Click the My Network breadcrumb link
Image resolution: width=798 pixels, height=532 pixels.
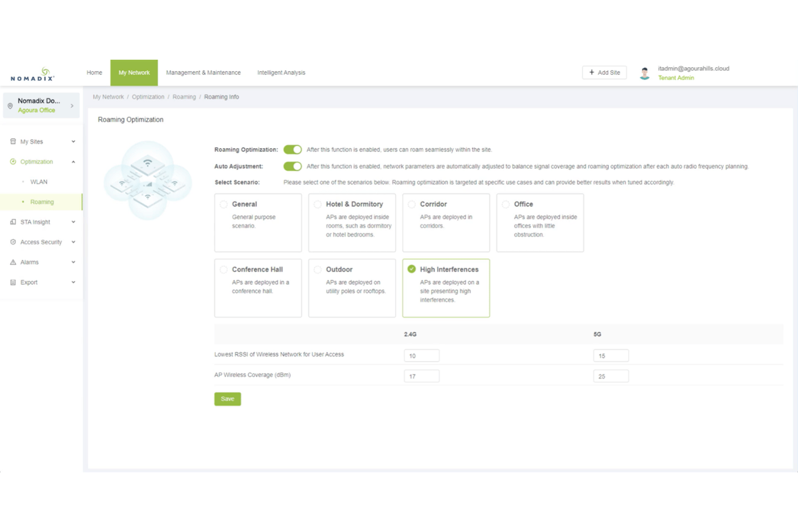(x=108, y=97)
